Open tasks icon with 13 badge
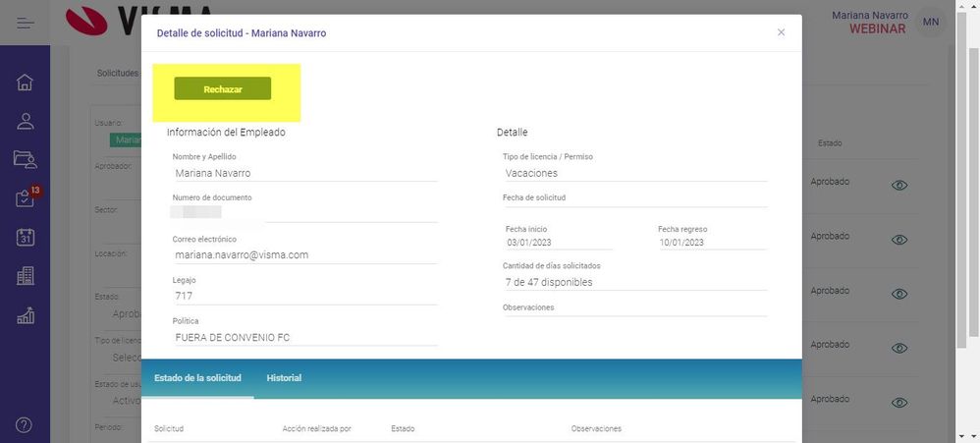The image size is (980, 443). tap(26, 197)
